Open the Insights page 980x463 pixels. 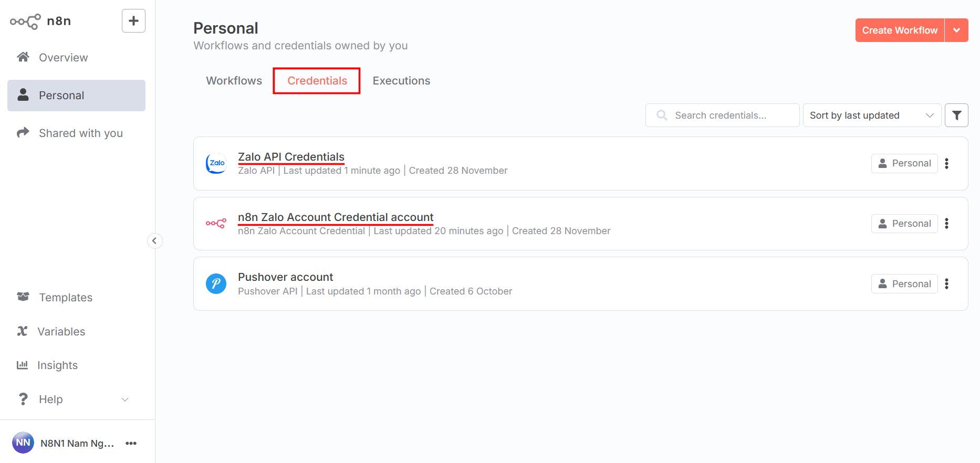[57, 365]
